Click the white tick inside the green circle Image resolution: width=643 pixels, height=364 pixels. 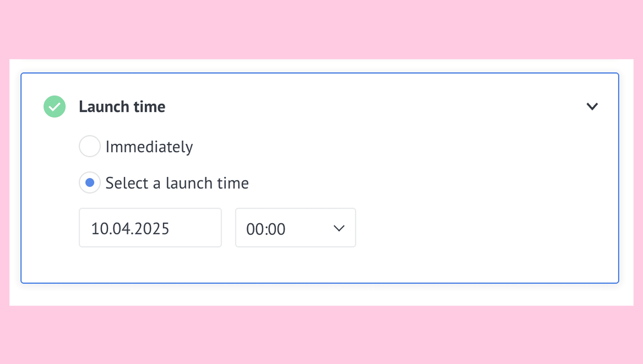55,107
